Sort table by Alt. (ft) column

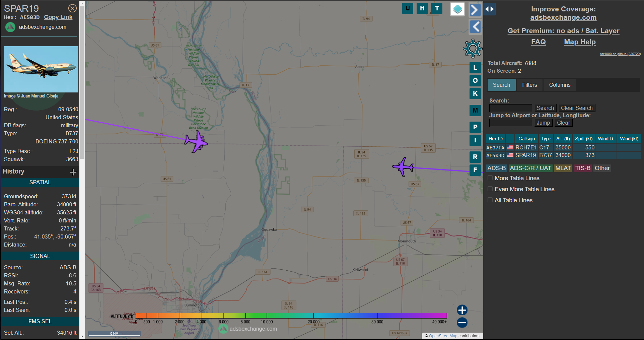[x=563, y=139]
